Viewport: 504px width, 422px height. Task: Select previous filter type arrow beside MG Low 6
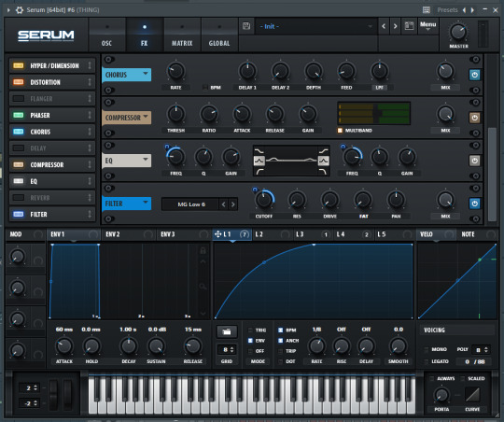click(224, 204)
